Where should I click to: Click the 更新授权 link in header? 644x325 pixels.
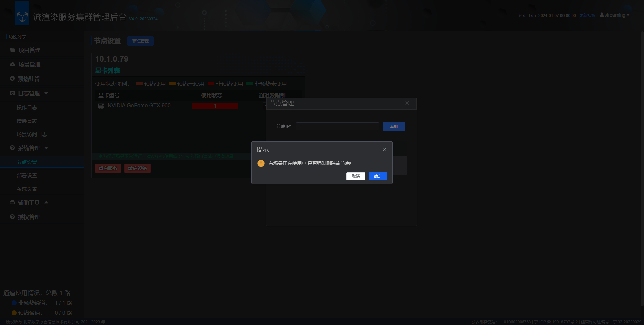(587, 16)
